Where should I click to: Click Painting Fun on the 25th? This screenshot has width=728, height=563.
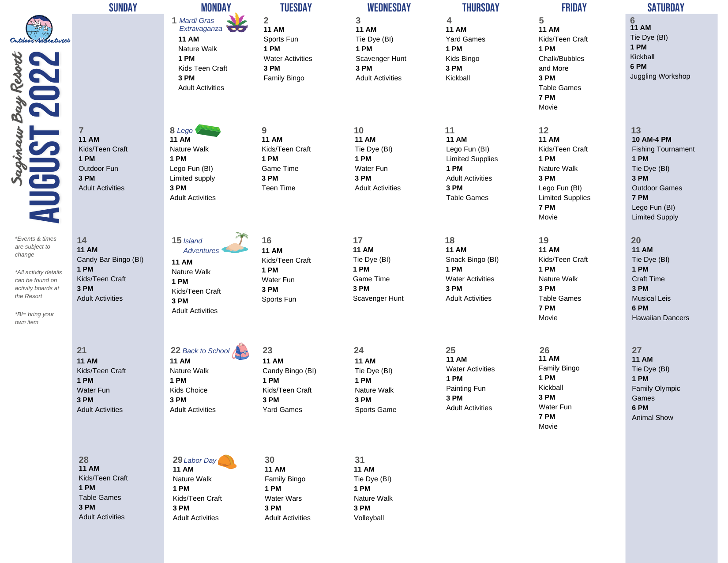(x=466, y=389)
